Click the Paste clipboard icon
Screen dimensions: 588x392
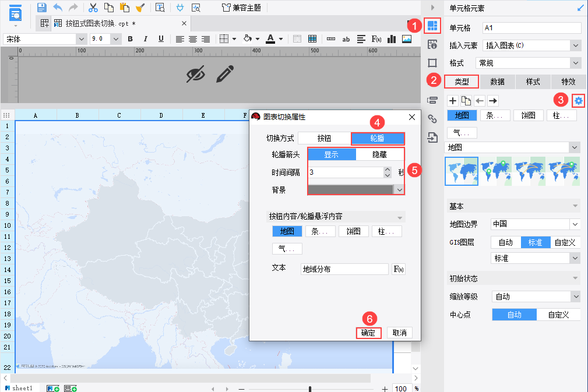[x=125, y=7]
